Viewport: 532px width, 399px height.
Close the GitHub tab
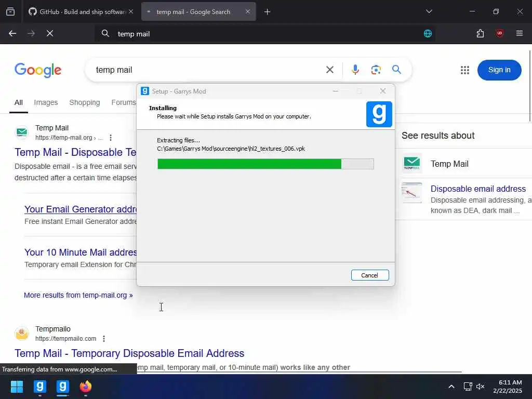pyautogui.click(x=131, y=12)
